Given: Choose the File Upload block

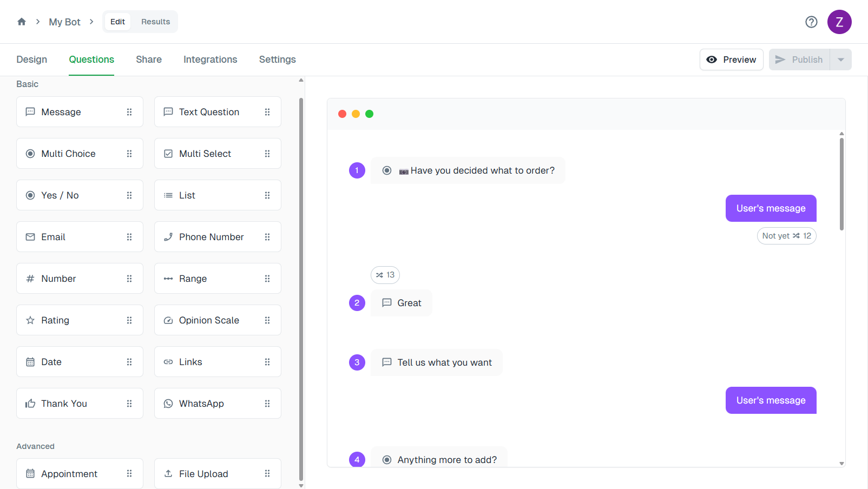Looking at the screenshot, I should point(218,474).
